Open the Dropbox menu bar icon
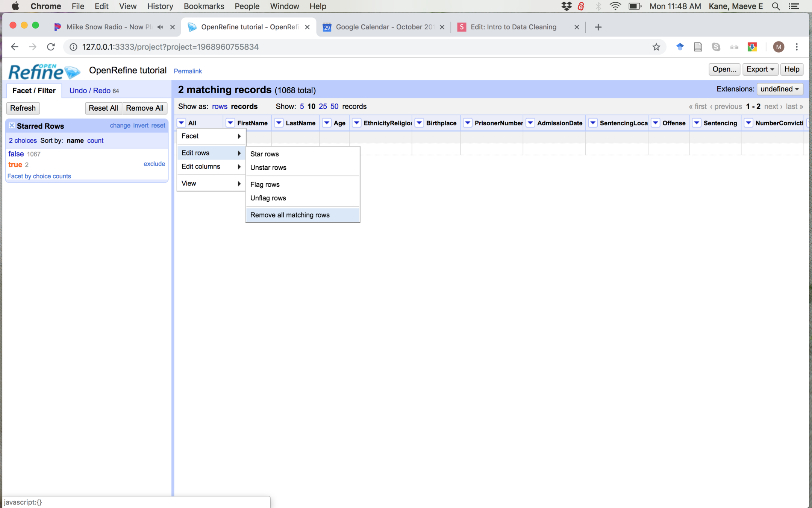This screenshot has height=508, width=812. click(566, 6)
